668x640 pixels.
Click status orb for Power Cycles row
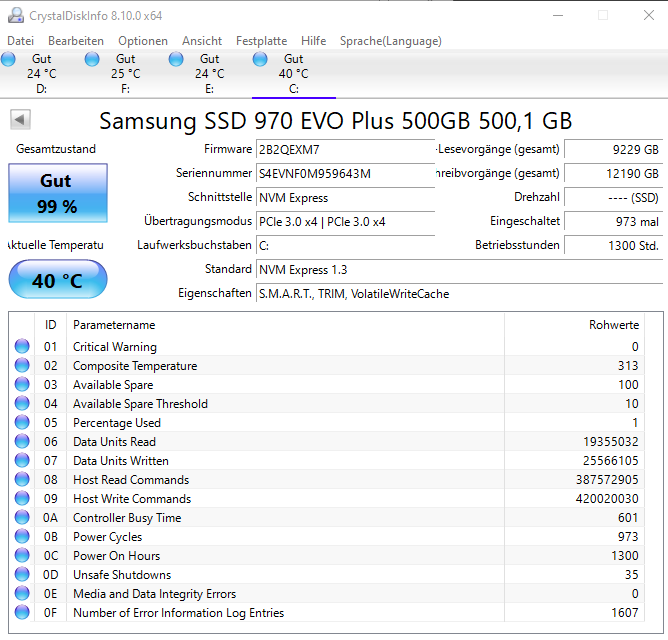tap(22, 536)
